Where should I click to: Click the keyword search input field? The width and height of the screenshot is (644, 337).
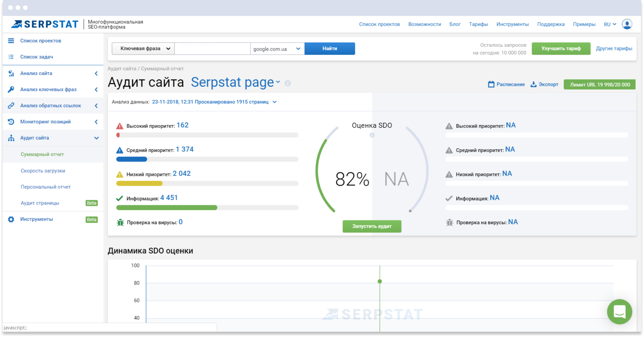click(212, 49)
